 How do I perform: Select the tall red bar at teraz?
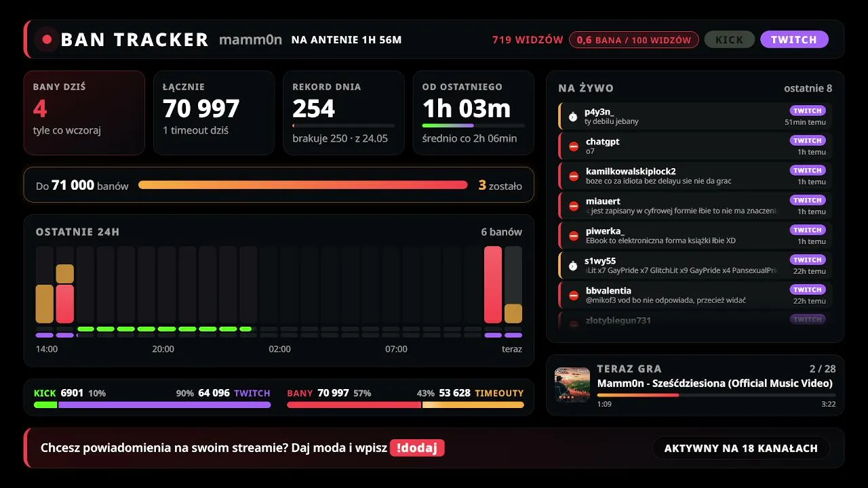tap(493, 285)
